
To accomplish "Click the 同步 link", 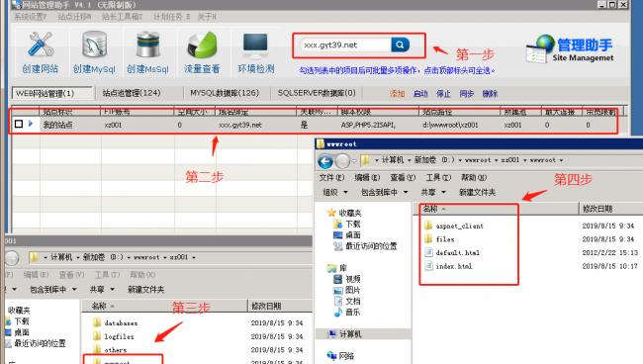I will point(467,94).
